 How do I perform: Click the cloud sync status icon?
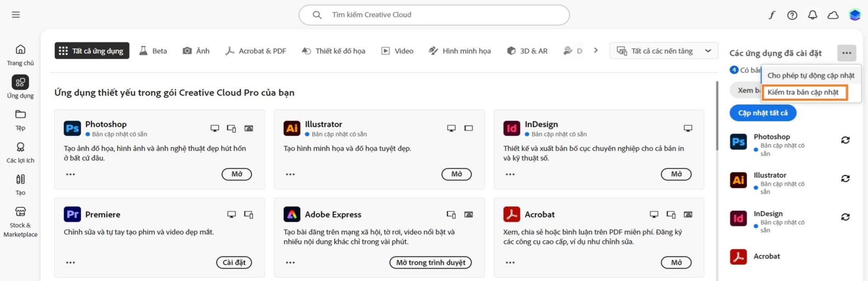[x=833, y=15]
